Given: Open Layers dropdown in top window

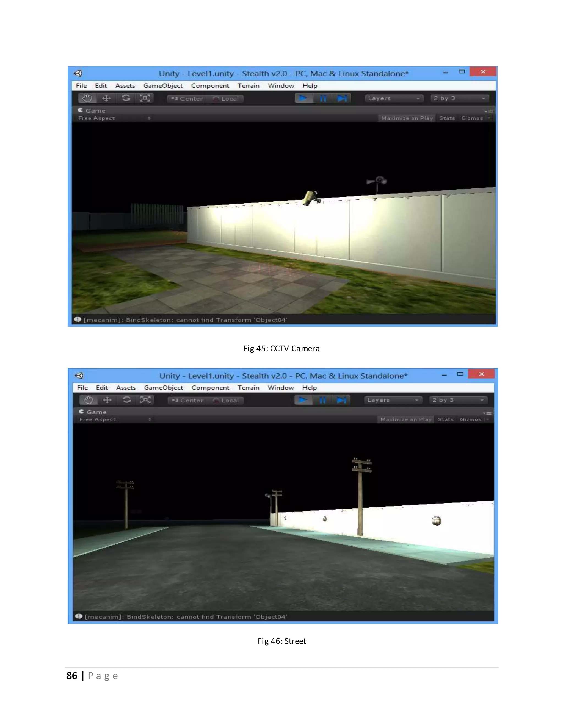Looking at the screenshot, I should [x=394, y=98].
